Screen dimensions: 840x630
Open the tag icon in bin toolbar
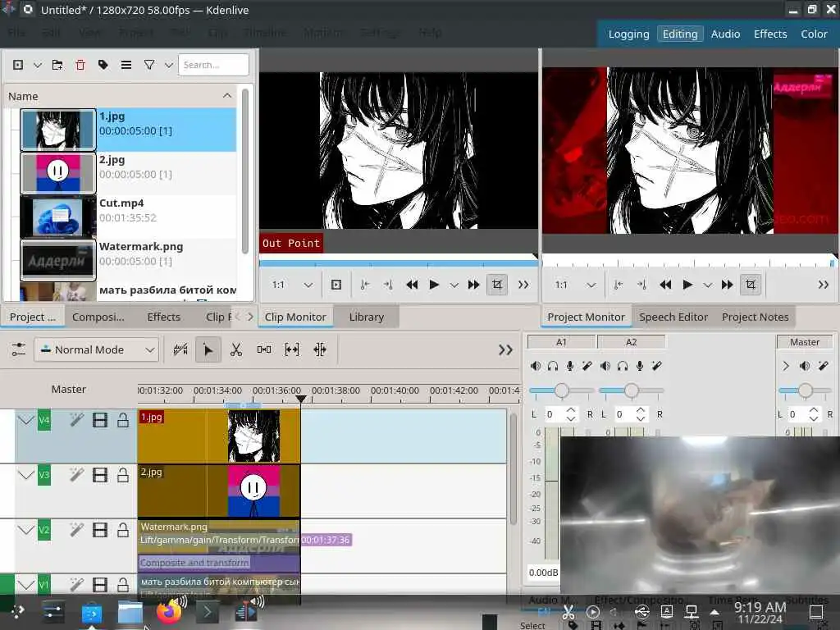click(103, 65)
